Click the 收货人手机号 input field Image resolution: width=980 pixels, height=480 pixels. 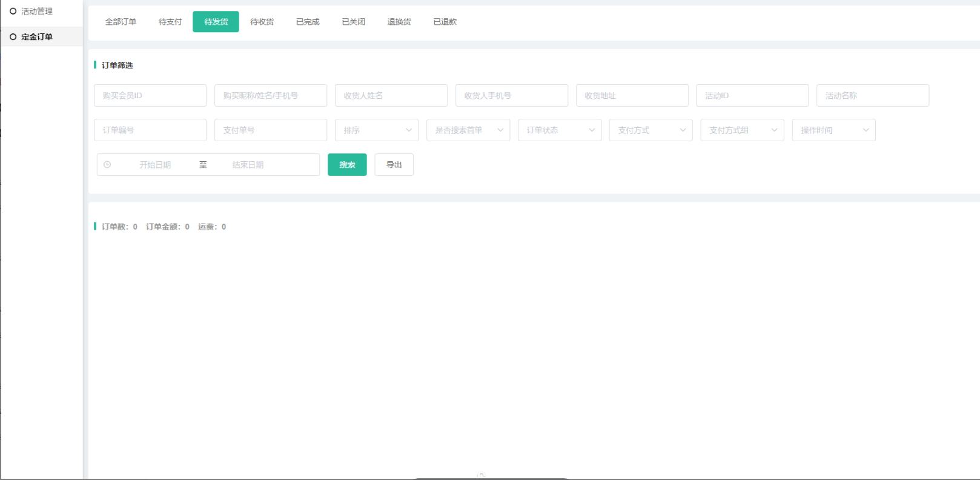pos(511,96)
